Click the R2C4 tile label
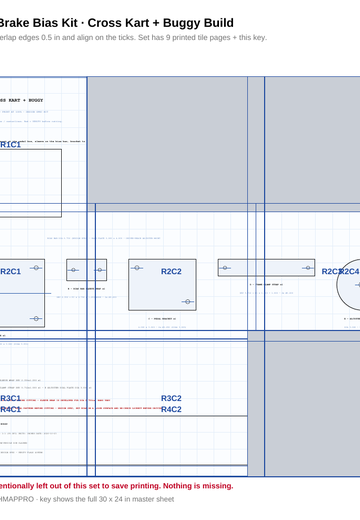 (x=350, y=272)
